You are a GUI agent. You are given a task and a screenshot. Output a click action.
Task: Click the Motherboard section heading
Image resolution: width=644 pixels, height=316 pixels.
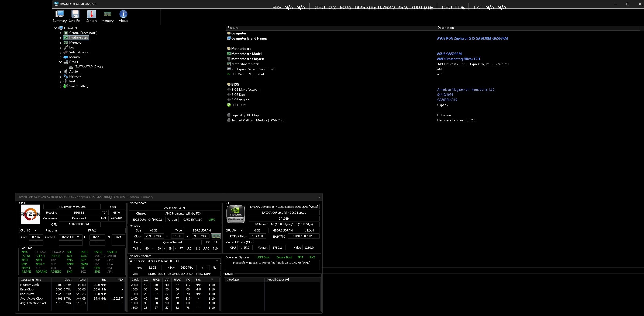tap(241, 49)
